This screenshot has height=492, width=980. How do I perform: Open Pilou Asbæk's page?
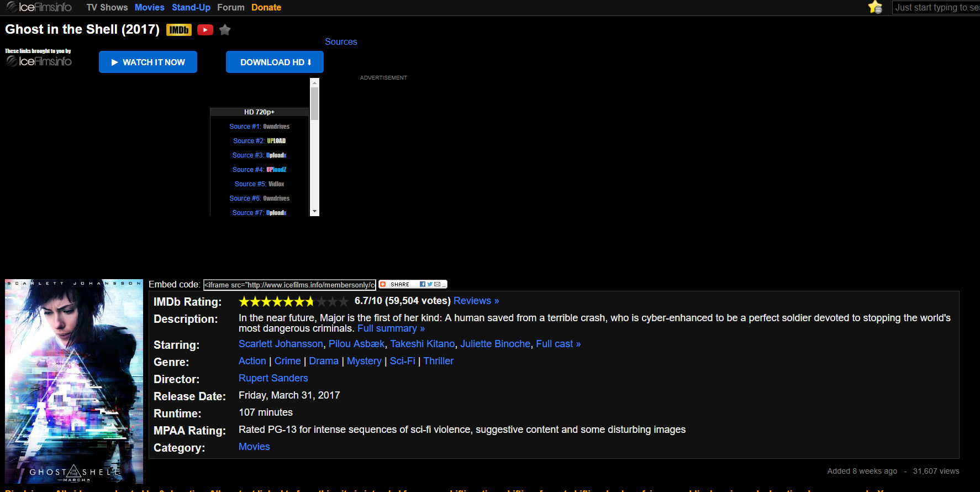(356, 344)
